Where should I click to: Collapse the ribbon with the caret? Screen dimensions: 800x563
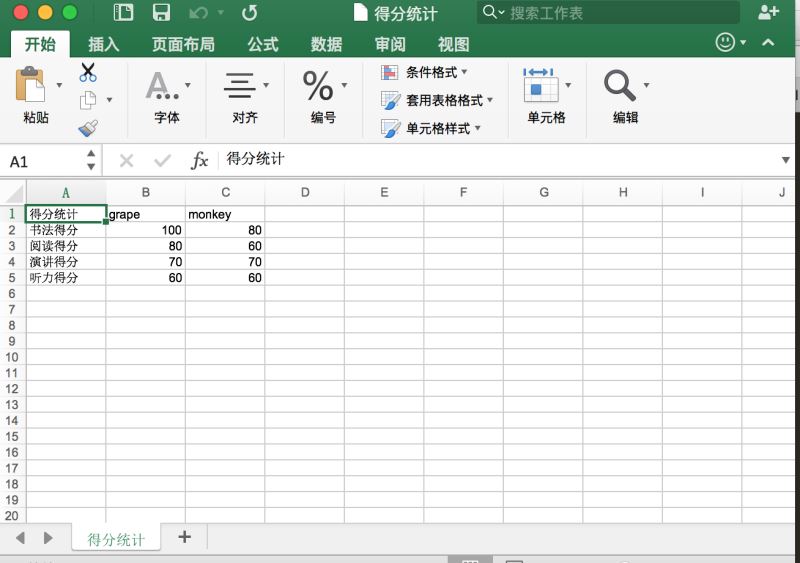768,42
